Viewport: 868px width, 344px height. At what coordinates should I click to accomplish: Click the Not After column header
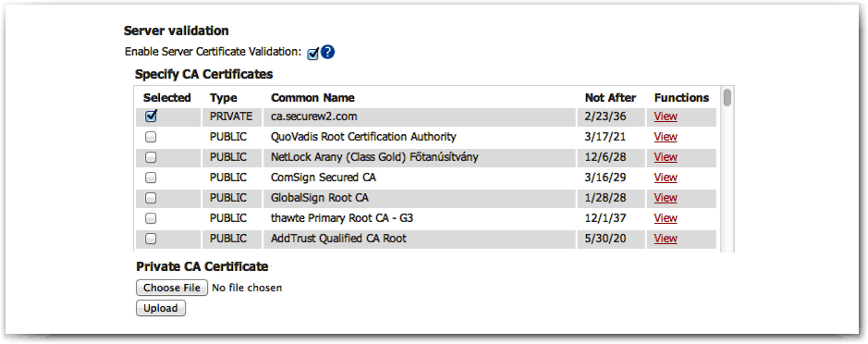[610, 97]
